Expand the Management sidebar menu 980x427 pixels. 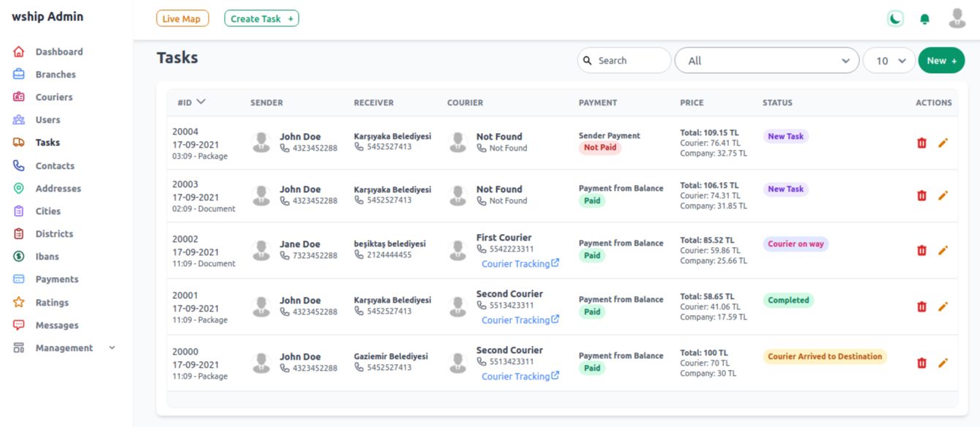(x=64, y=348)
